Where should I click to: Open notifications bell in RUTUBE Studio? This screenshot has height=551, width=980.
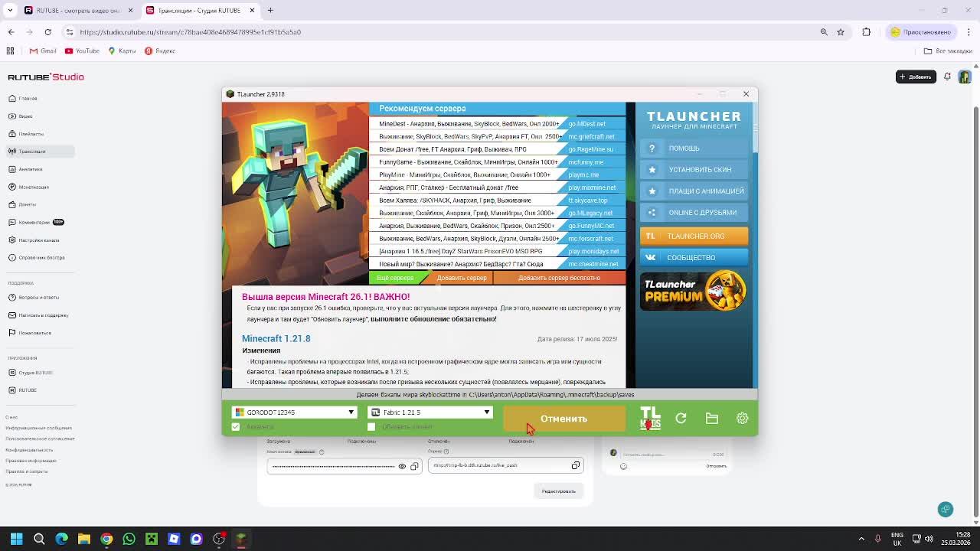tap(947, 77)
